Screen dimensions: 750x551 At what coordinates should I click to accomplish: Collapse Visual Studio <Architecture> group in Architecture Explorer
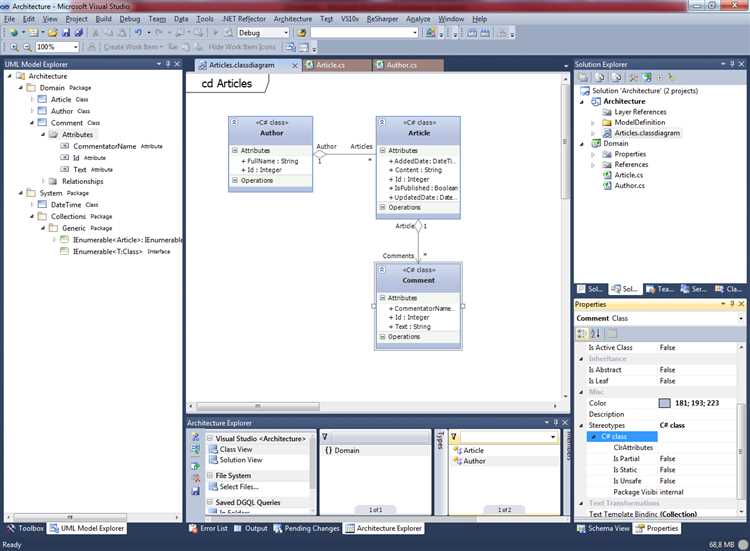click(x=210, y=438)
